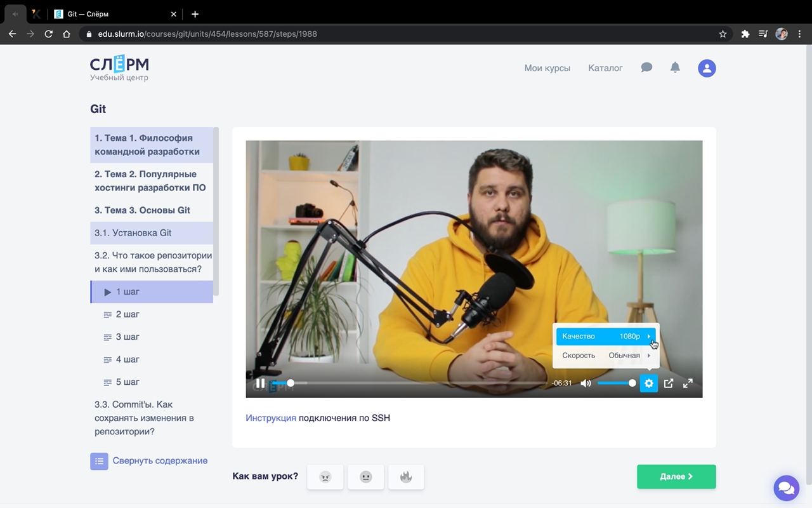This screenshot has width=812, height=508.
Task: Select step 4 шаг
Action: pyautogui.click(x=152, y=359)
